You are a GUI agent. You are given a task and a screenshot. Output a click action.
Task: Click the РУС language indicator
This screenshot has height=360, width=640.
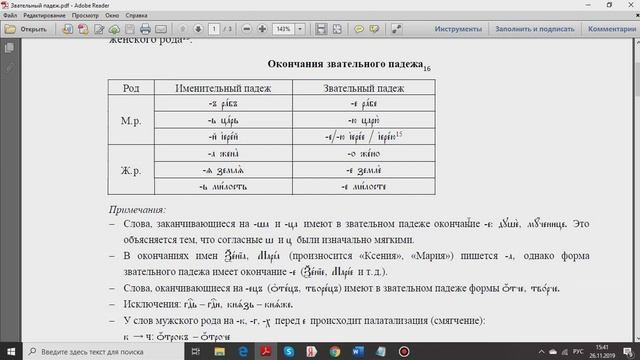(x=578, y=351)
